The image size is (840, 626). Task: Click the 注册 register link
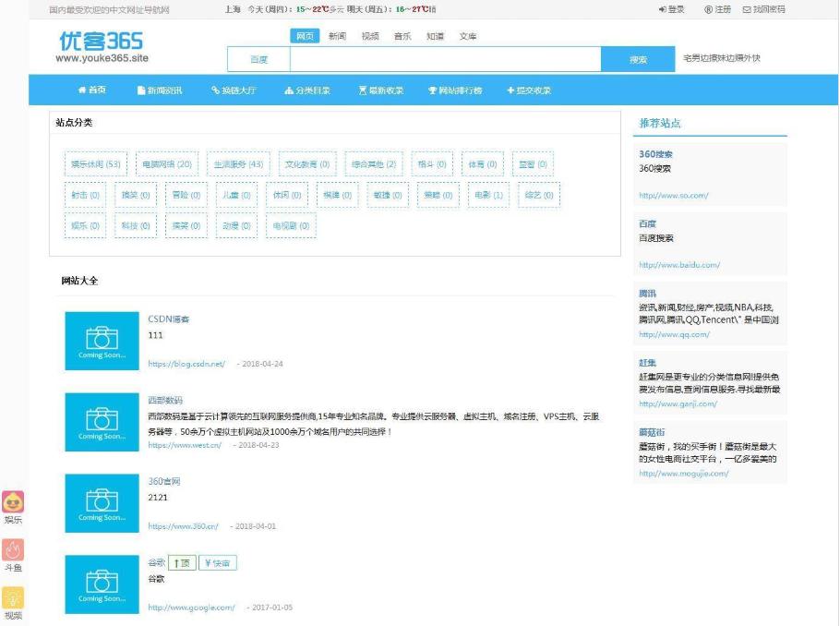pos(717,9)
